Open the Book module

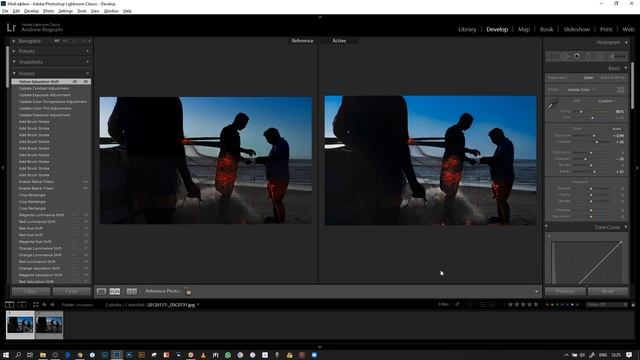(x=547, y=29)
